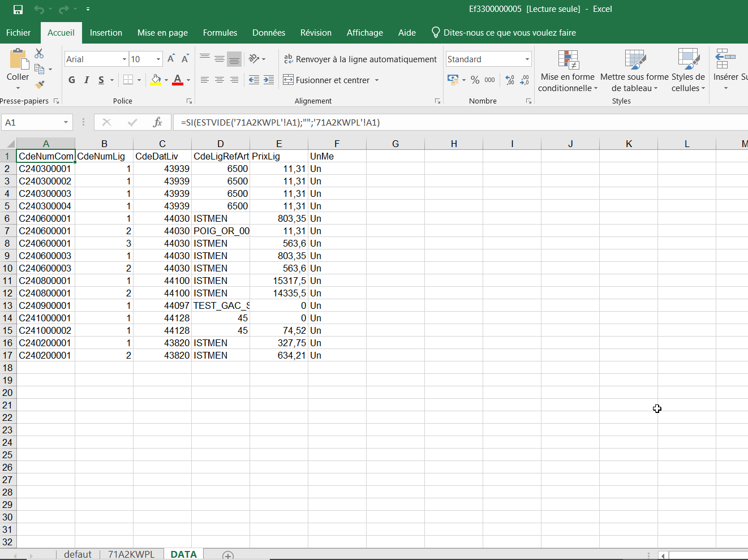The width and height of the screenshot is (748, 560).
Task: Click the increase indent icon
Action: coord(269,80)
